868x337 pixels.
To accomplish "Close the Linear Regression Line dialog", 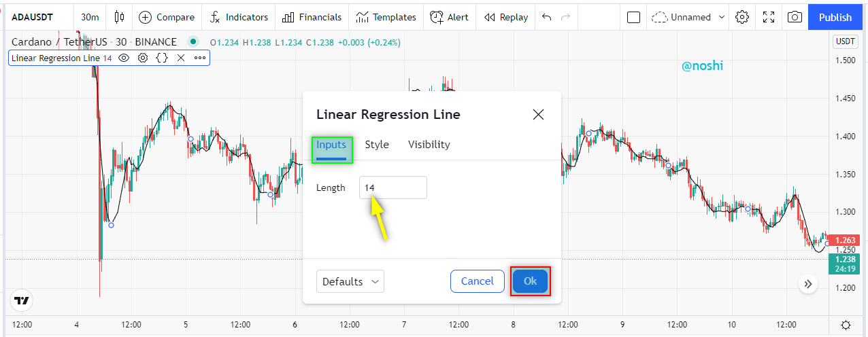I will click(538, 114).
